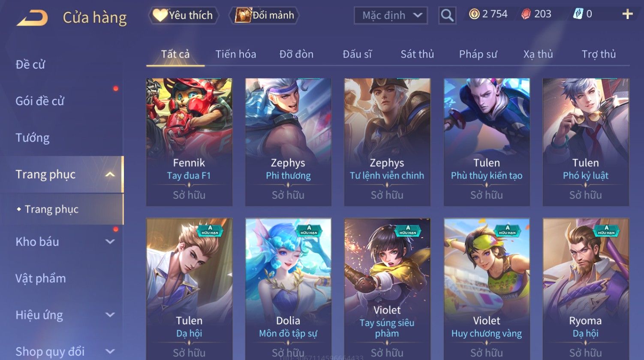The image size is (644, 360).
Task: Tap the gold coin balance icon
Action: 474,14
